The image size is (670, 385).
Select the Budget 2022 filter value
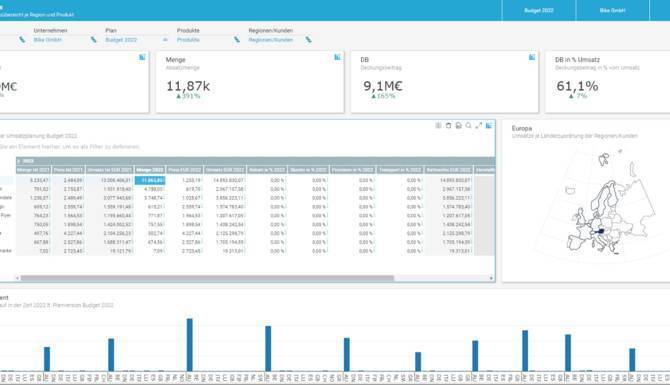121,40
